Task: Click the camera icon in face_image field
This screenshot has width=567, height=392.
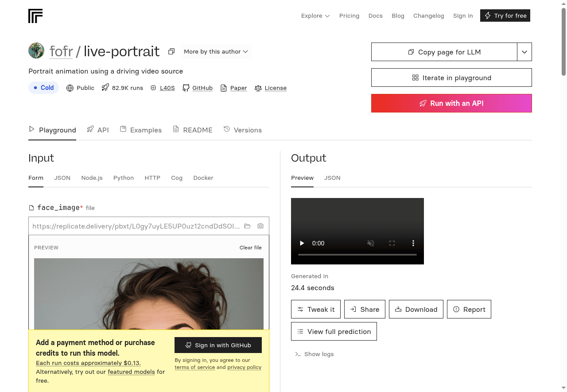Action: tap(260, 226)
